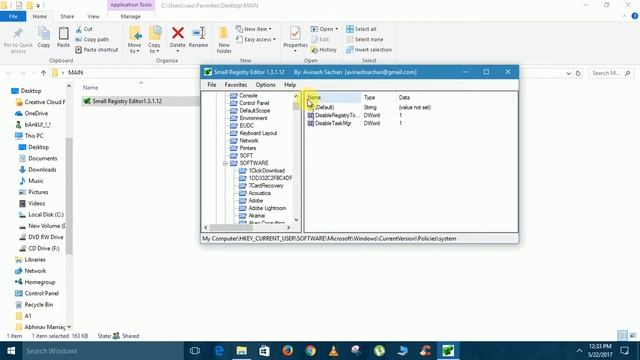Image resolution: width=640 pixels, height=360 pixels.
Task: Select Copy path in Clipboard group
Action: pyautogui.click(x=92, y=40)
